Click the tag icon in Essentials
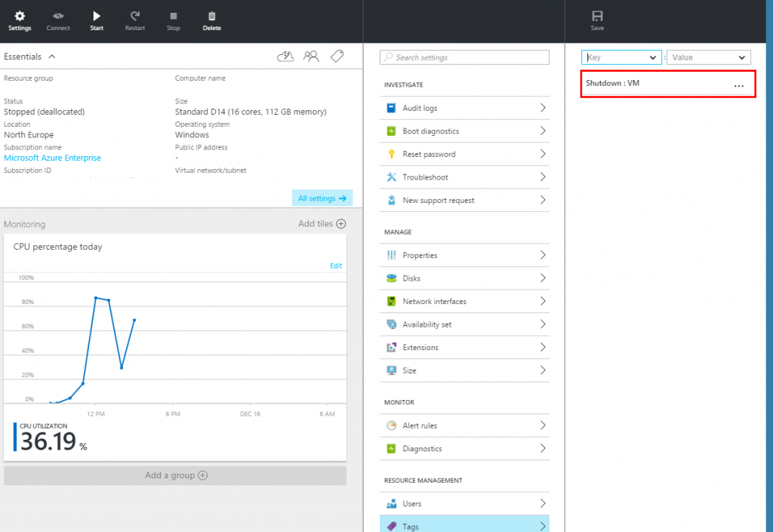Screen dimensions: 773x532 (x=337, y=56)
